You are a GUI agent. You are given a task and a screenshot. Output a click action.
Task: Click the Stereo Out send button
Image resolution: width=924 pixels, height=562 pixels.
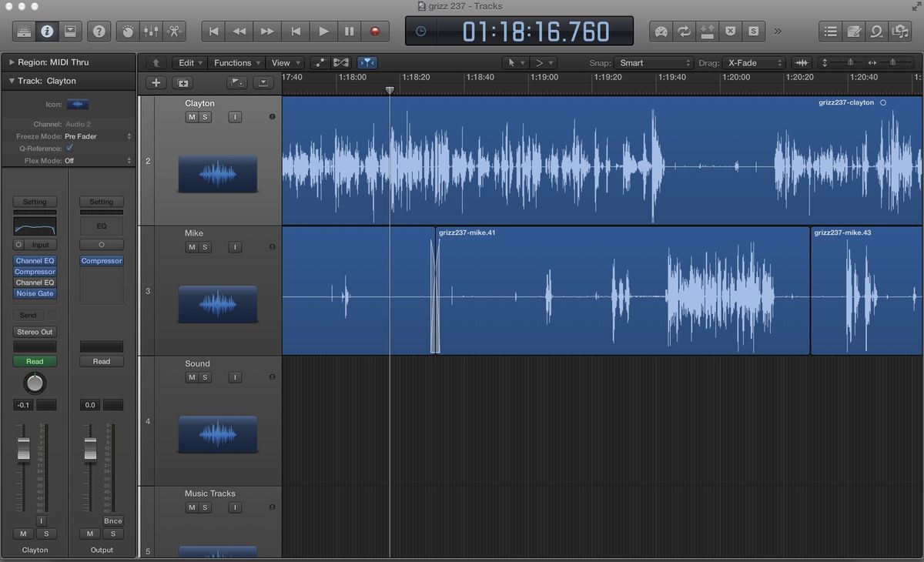pos(35,332)
